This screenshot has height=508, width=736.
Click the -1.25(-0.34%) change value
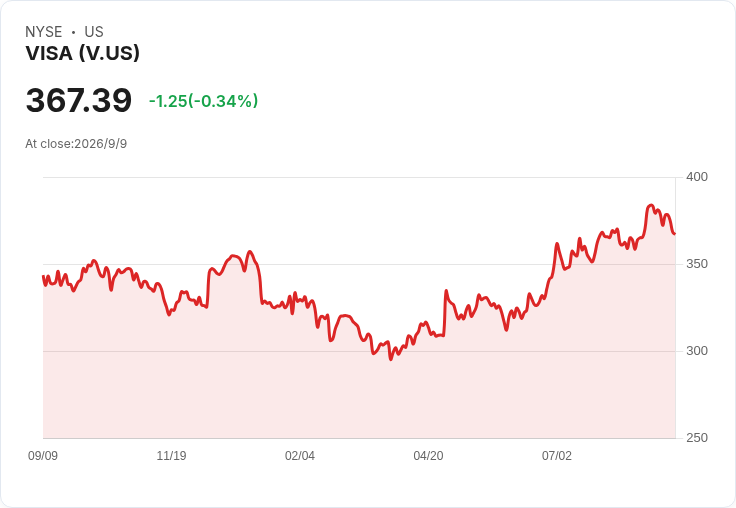coord(203,101)
